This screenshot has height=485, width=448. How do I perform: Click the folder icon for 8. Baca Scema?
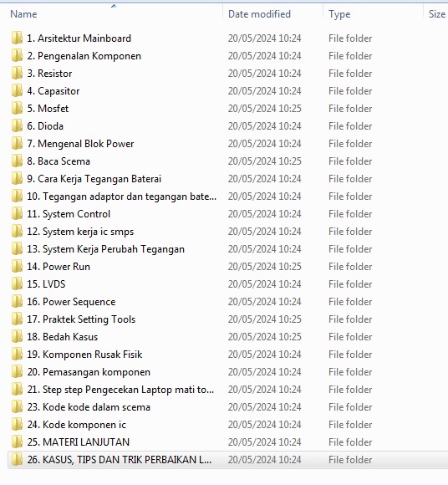tap(17, 161)
